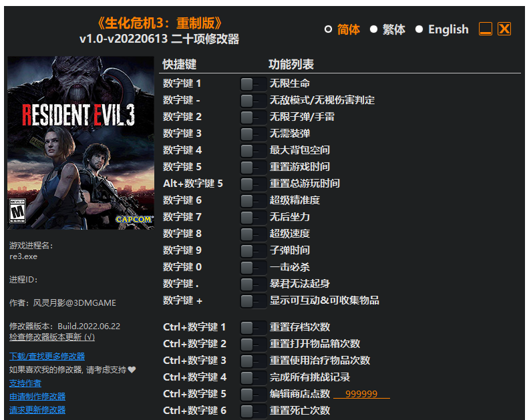
Task: Toggle 无限生命 switch
Action: [x=253, y=83]
